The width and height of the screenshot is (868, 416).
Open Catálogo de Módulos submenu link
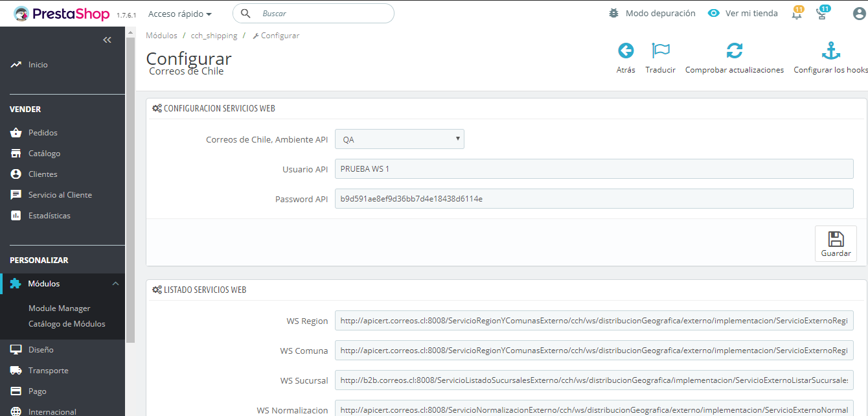(x=67, y=324)
